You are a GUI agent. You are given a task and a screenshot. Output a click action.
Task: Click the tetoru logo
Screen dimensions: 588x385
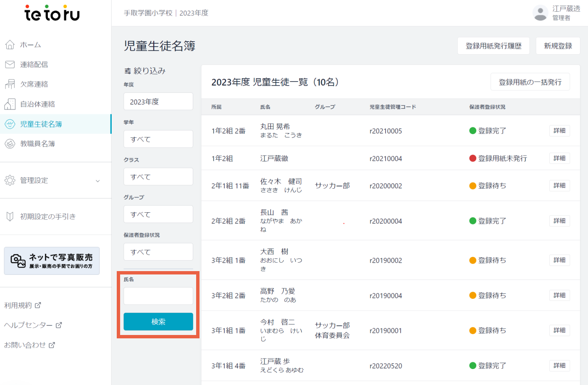point(52,13)
